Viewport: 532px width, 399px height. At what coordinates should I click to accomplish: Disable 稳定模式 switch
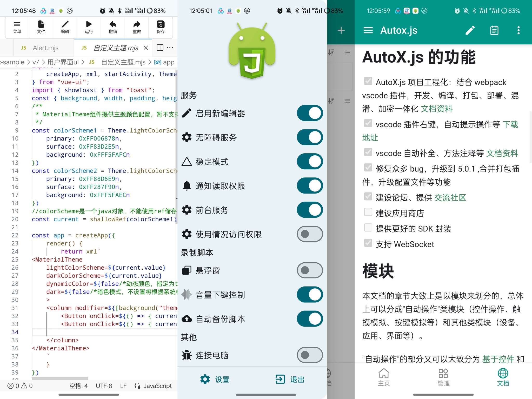click(x=310, y=162)
